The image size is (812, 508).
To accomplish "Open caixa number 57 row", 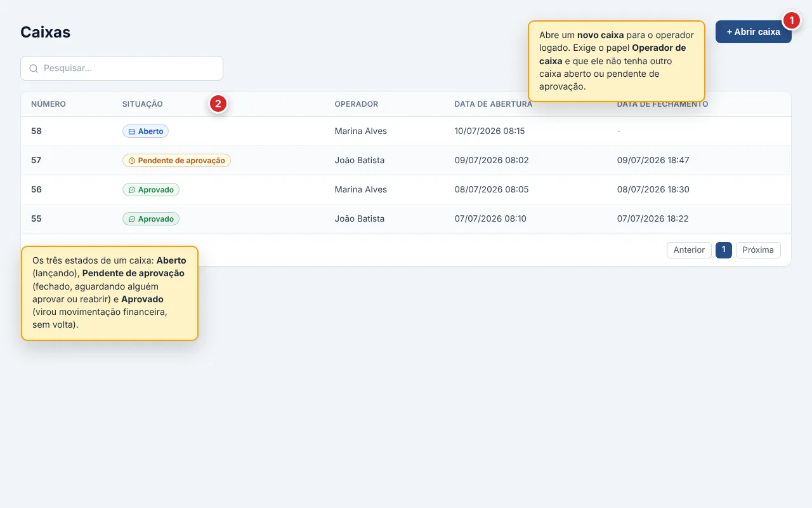I will tap(406, 161).
